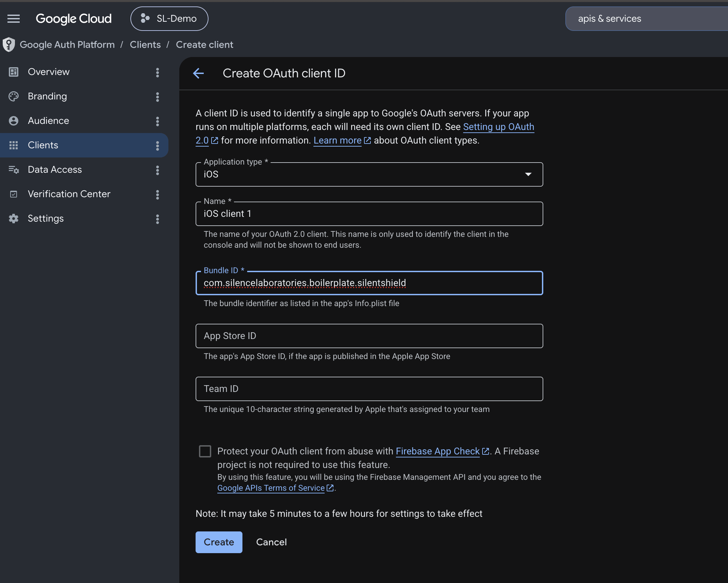Click the Cancel button
The height and width of the screenshot is (583, 728).
[x=271, y=542]
